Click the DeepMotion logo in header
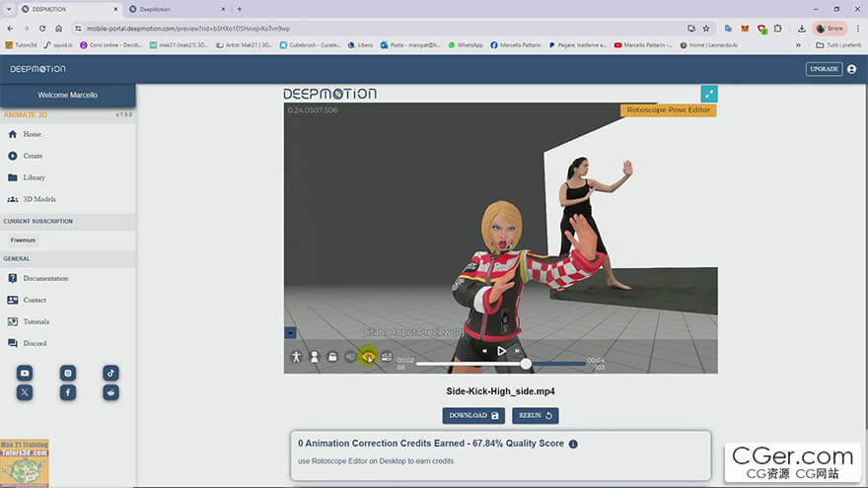This screenshot has height=488, width=868. click(x=37, y=69)
